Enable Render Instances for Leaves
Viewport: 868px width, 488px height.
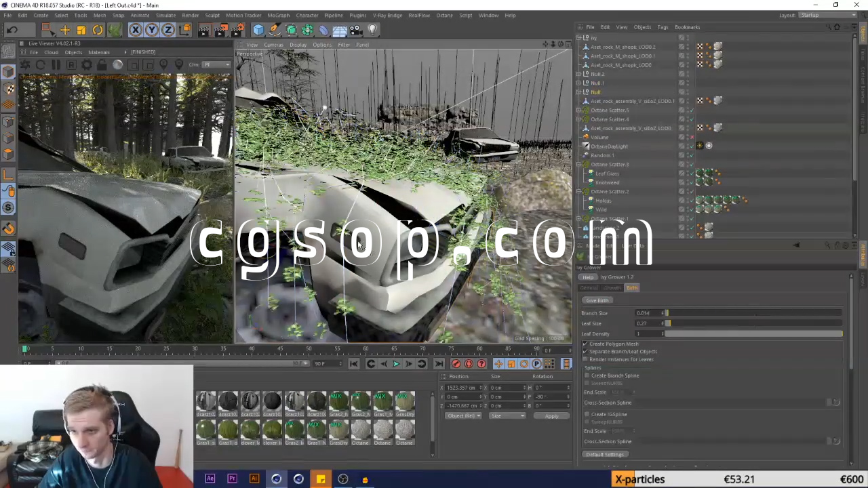coord(585,359)
